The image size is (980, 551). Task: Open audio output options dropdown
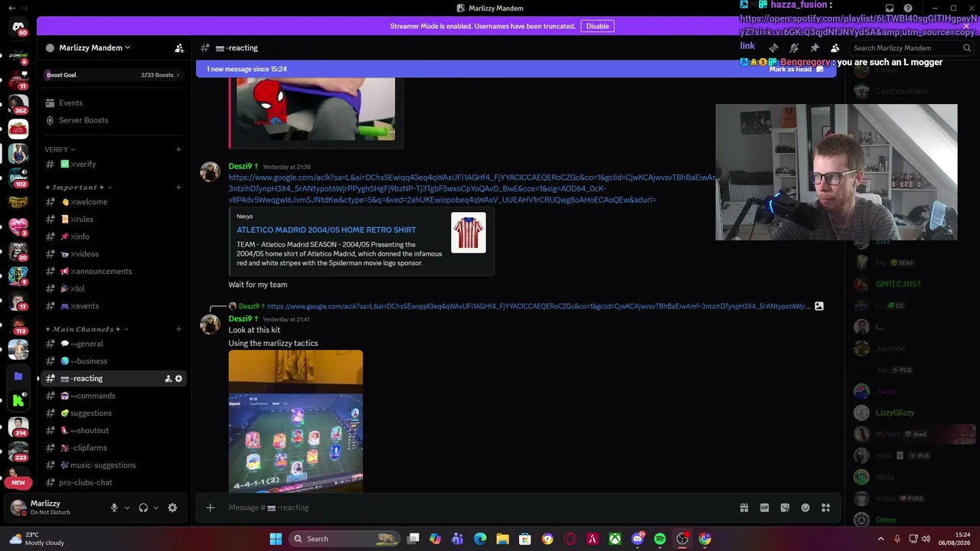(x=156, y=507)
